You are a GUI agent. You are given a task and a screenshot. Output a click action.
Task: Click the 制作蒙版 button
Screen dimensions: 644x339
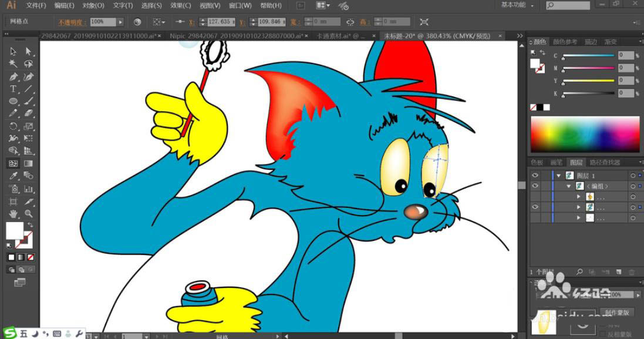pyautogui.click(x=618, y=313)
